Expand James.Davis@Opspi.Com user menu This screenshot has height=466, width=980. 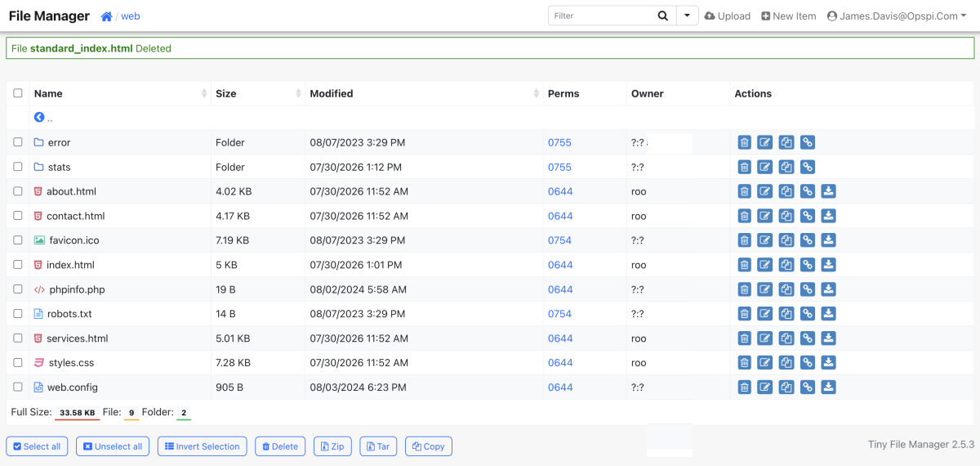click(x=898, y=16)
